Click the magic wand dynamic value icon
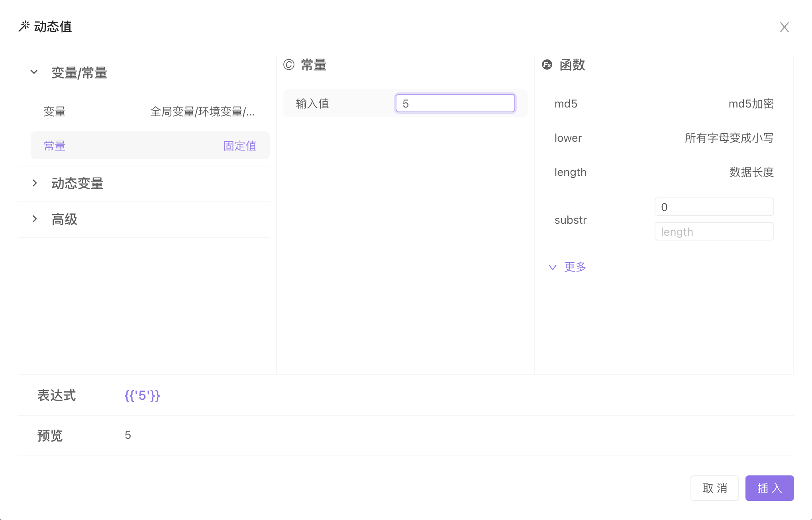812x520 pixels. pyautogui.click(x=24, y=26)
